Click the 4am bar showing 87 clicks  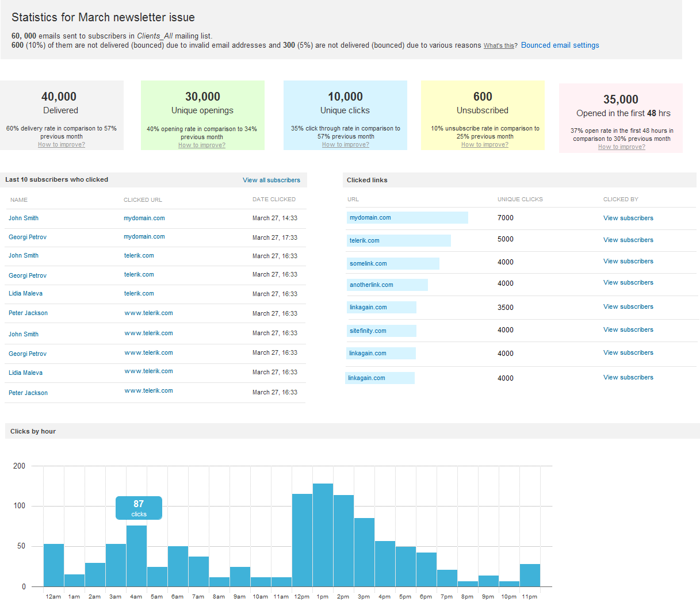pos(136,555)
